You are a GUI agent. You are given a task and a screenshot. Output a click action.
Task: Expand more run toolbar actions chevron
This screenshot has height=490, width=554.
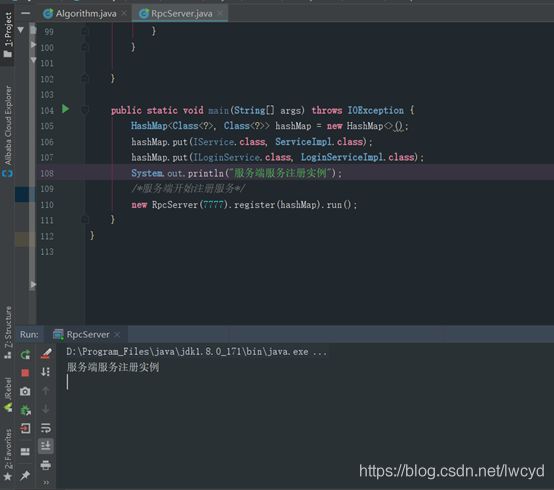coord(46,483)
